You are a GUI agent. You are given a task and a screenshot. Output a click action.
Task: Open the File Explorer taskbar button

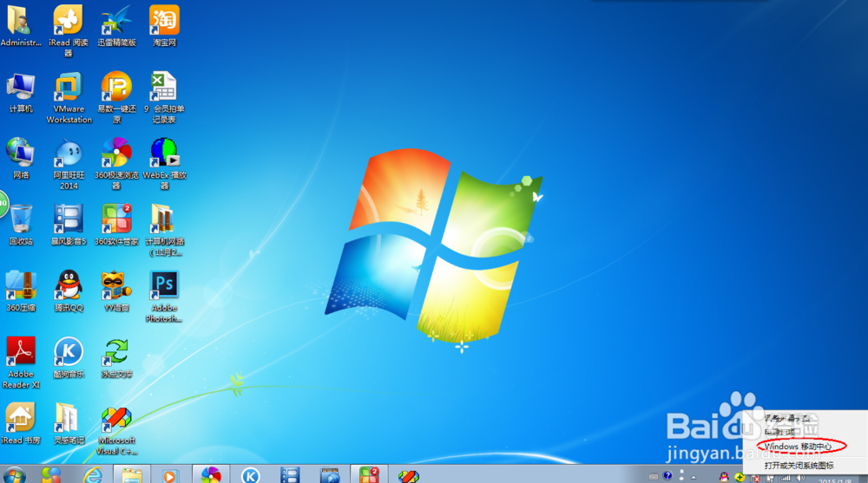pos(132,474)
